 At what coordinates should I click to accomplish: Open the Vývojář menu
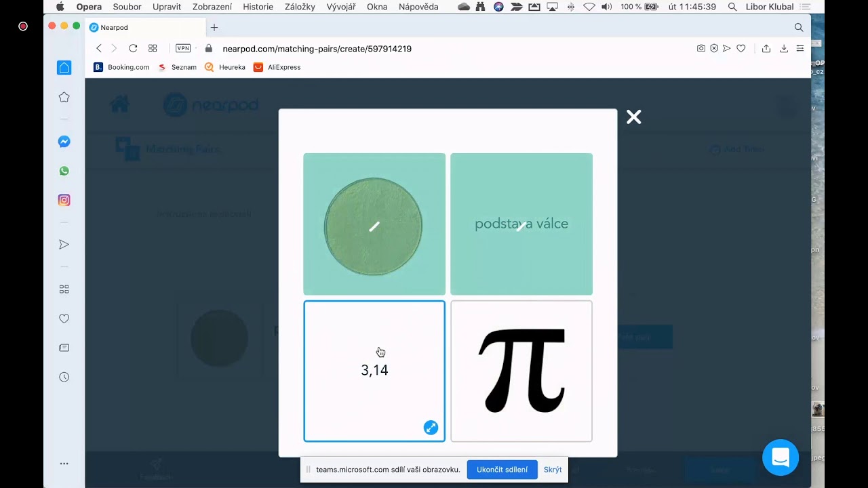tap(341, 7)
